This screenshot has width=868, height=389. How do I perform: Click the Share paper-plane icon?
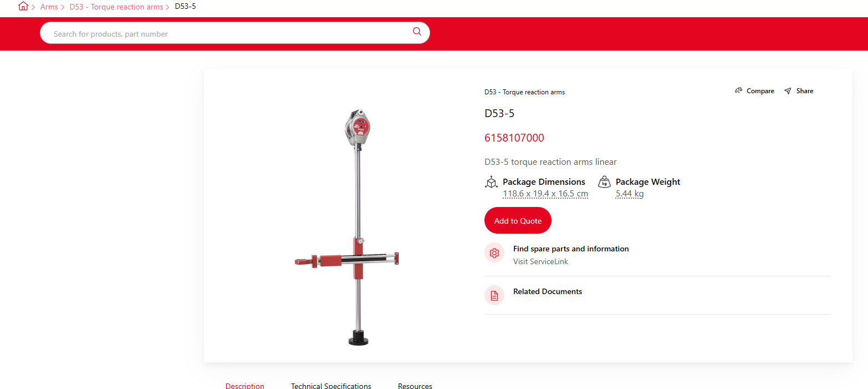point(788,91)
